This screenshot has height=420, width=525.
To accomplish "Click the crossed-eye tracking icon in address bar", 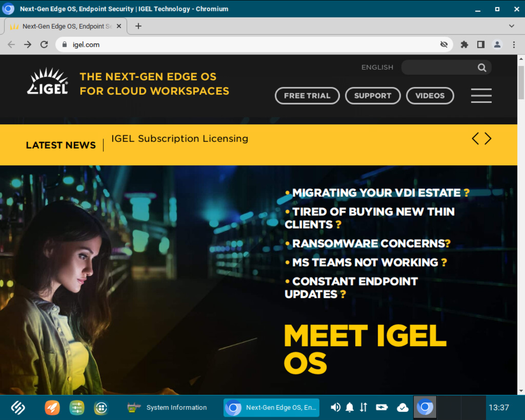I will tap(444, 44).
